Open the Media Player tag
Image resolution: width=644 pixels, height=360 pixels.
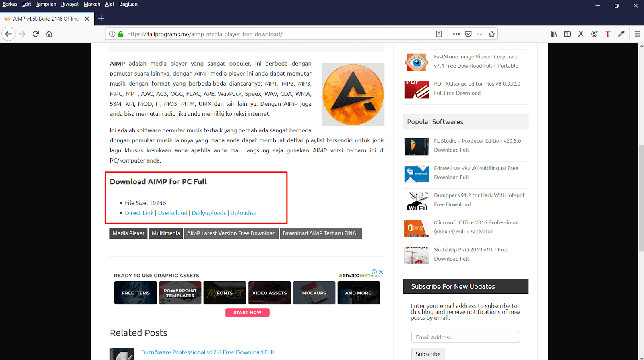coord(128,233)
